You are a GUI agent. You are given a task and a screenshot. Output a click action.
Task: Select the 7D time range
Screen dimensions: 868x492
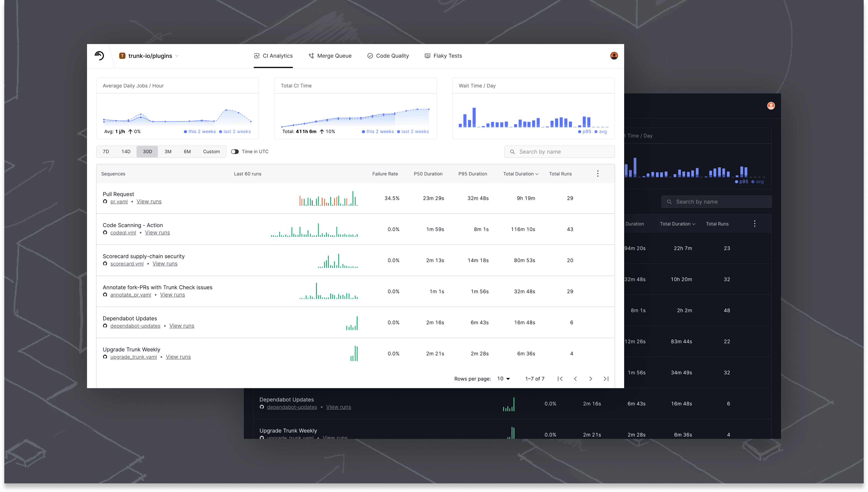coord(106,152)
